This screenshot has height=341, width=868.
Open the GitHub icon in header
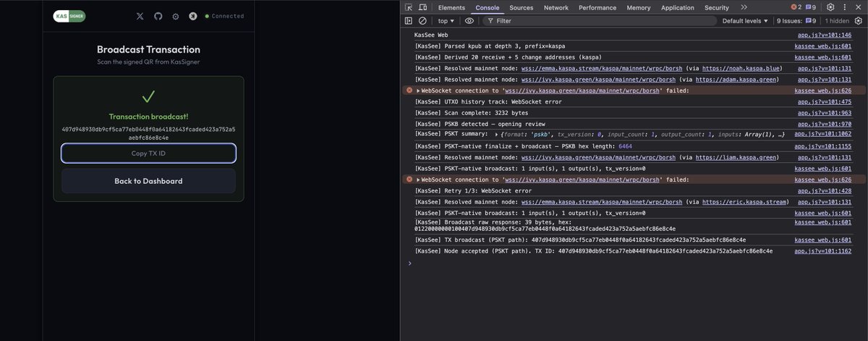[158, 16]
